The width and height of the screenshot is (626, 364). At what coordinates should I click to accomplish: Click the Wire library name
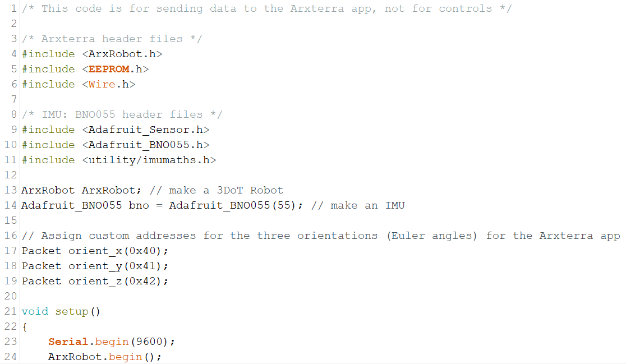102,84
